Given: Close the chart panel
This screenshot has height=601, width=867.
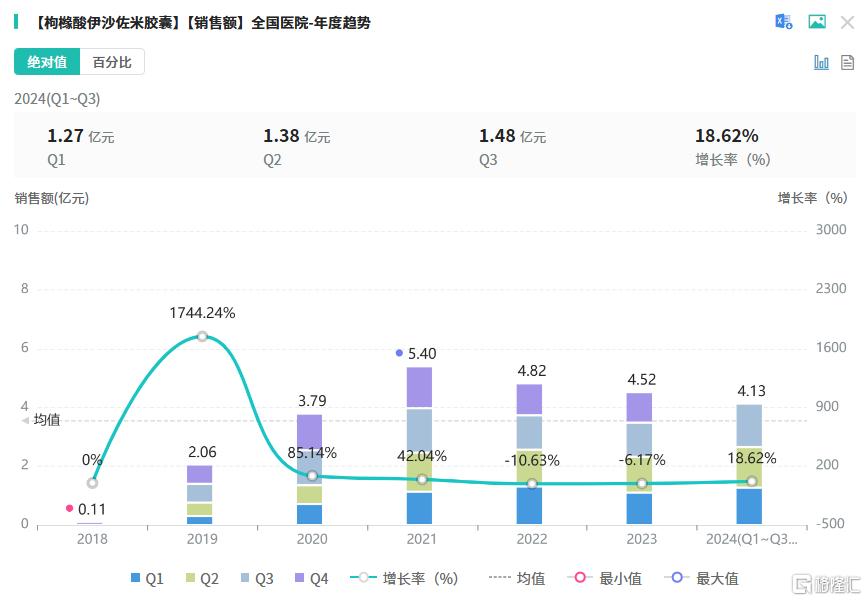Looking at the screenshot, I should click(847, 23).
